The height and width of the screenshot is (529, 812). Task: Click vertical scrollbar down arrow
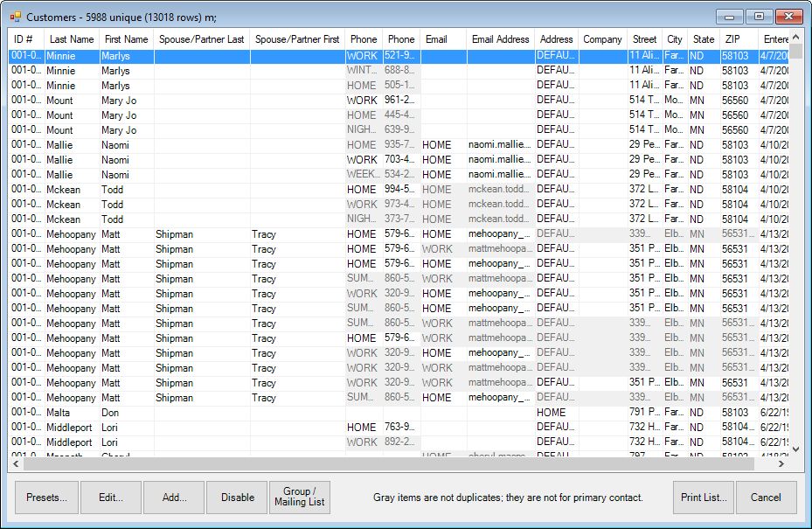point(796,449)
